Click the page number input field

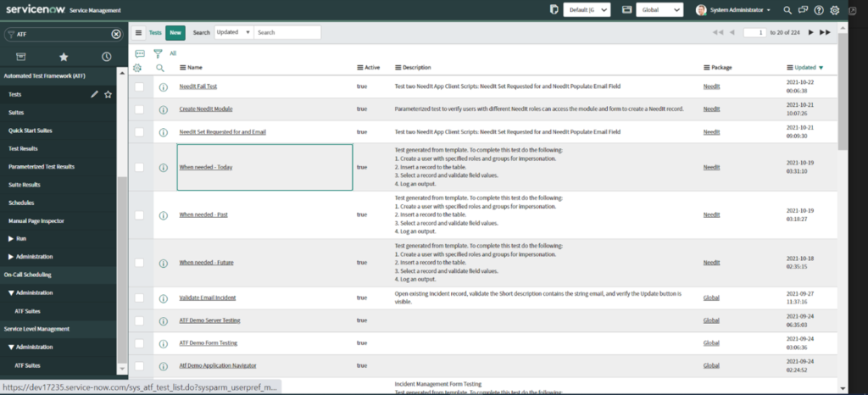(x=755, y=33)
